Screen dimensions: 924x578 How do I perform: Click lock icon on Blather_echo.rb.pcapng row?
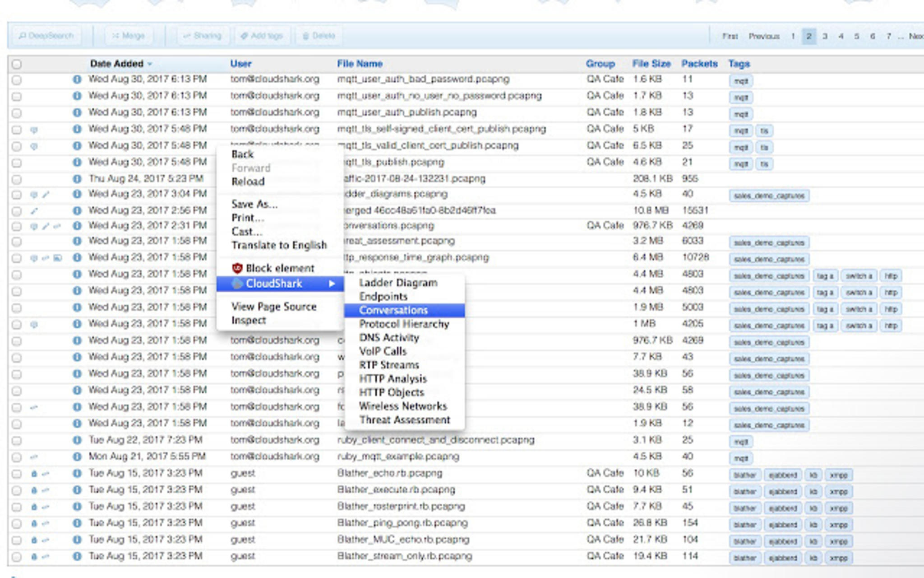34,474
